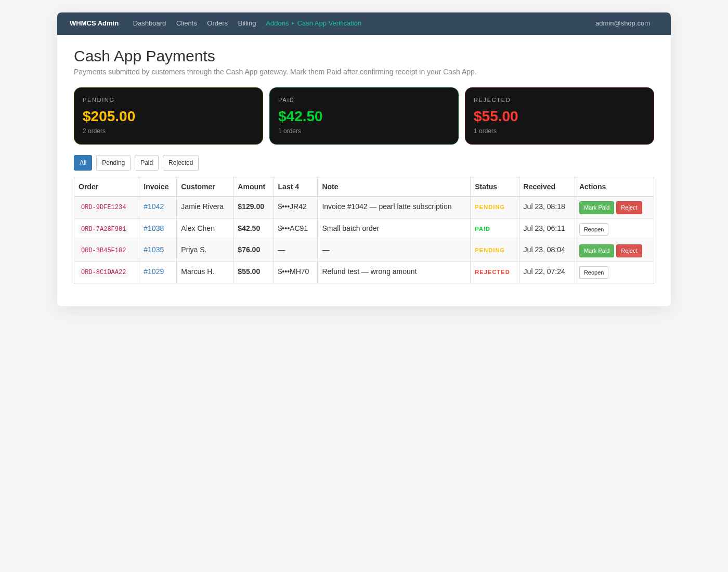
Task: Click customer name Priya S.
Action: (x=193, y=250)
